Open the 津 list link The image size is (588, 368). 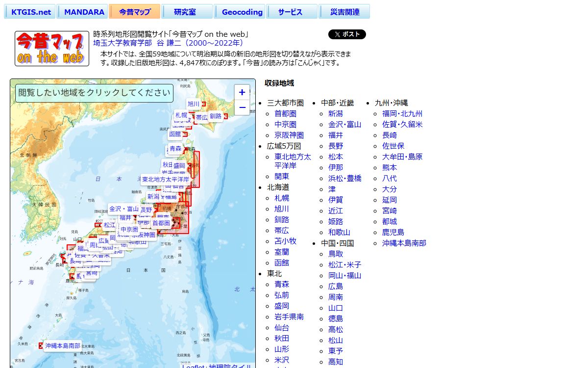(x=332, y=189)
